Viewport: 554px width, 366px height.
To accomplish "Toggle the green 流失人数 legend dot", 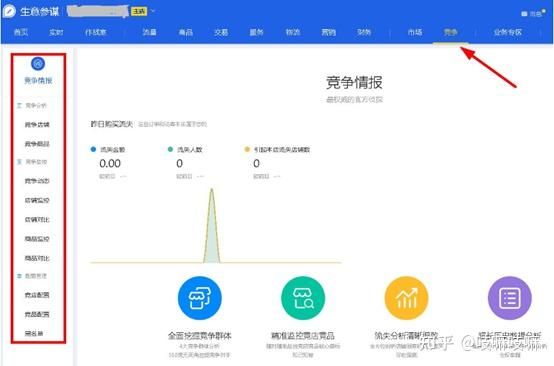I will click(170, 149).
